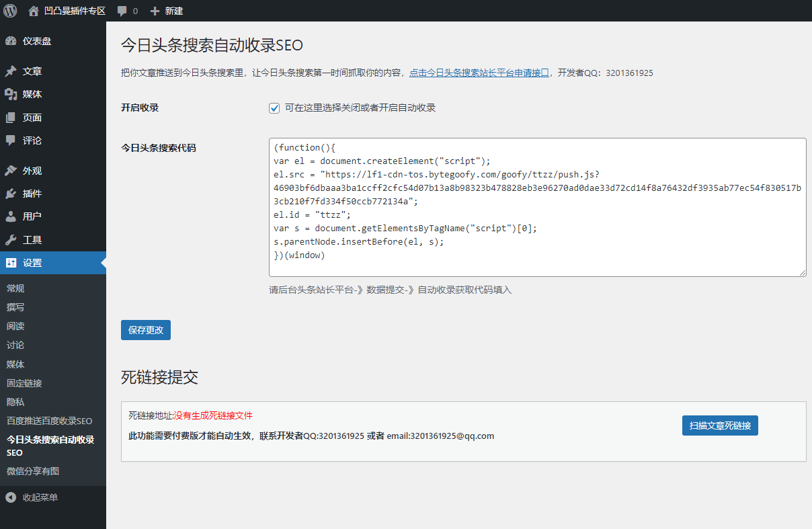The height and width of the screenshot is (529, 812).
Task: Click the textarea resize handle corner
Action: (x=802, y=272)
